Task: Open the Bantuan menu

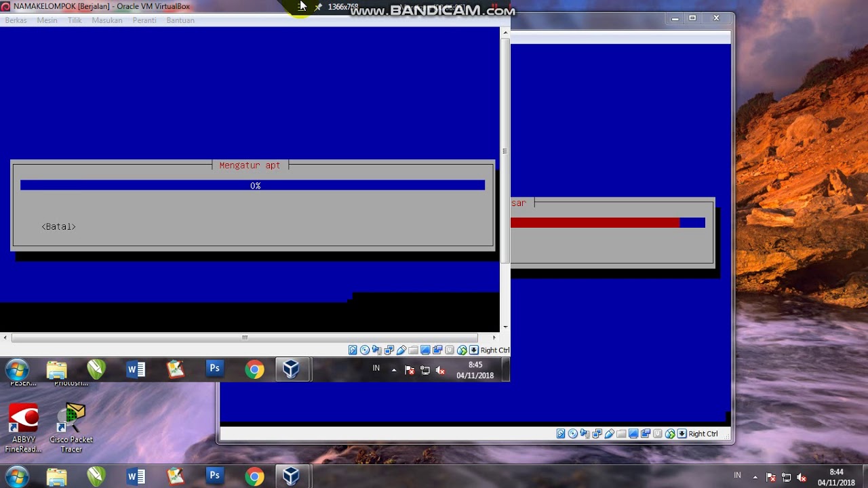Action: tap(180, 20)
